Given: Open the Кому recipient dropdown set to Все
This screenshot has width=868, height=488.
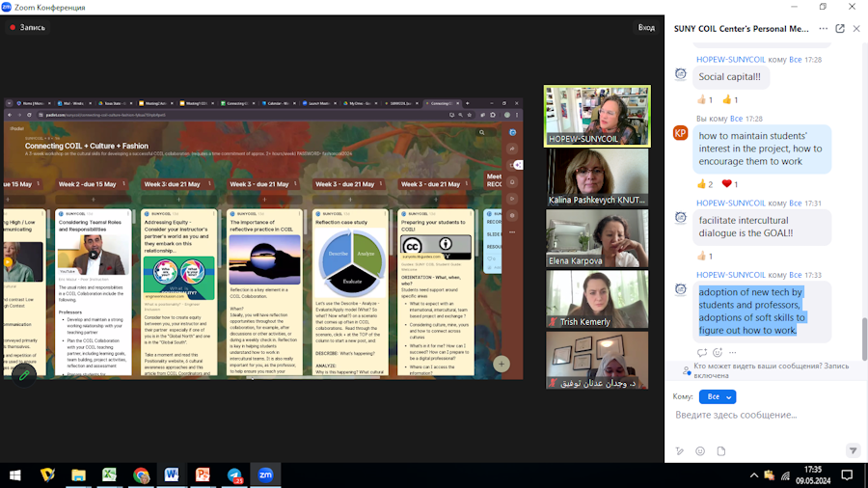Looking at the screenshot, I should [718, 396].
